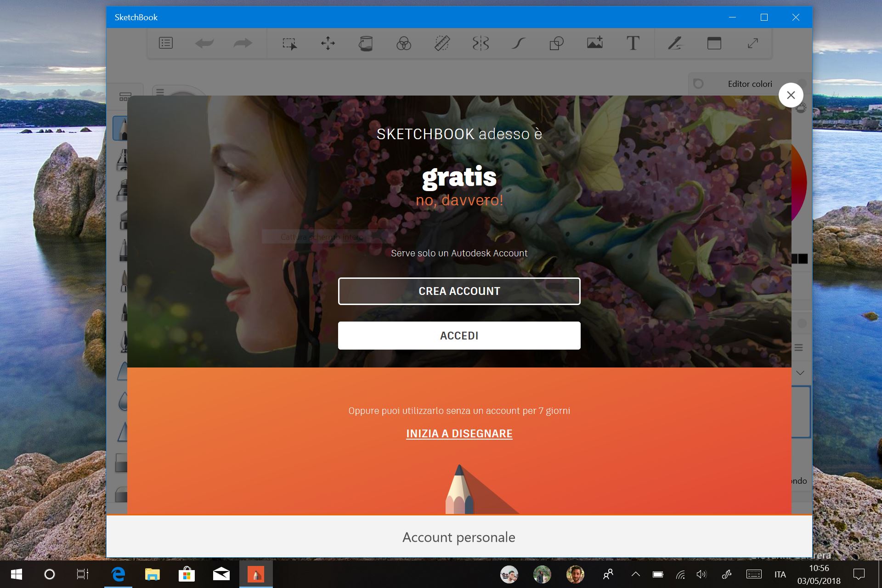The height and width of the screenshot is (588, 882).
Task: Close the promo dialog with round X
Action: (x=791, y=95)
